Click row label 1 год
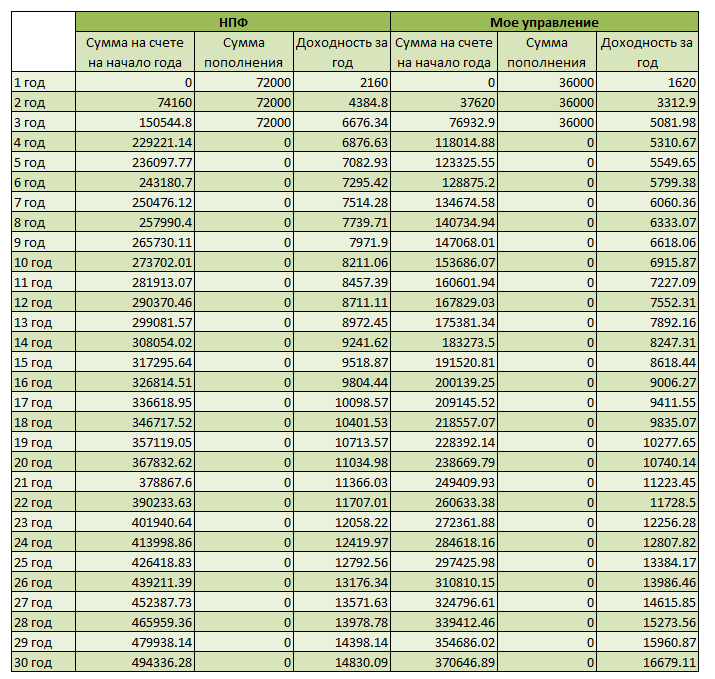This screenshot has height=679, width=715. pos(43,82)
